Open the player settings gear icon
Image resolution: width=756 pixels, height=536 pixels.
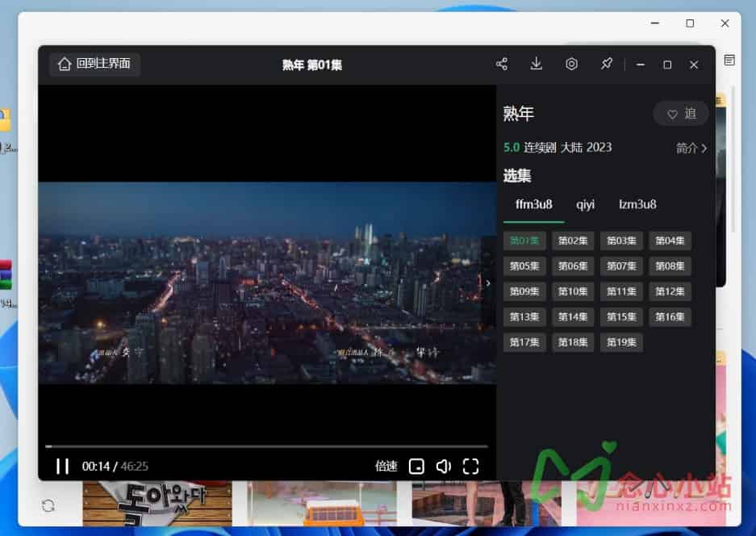pos(571,63)
